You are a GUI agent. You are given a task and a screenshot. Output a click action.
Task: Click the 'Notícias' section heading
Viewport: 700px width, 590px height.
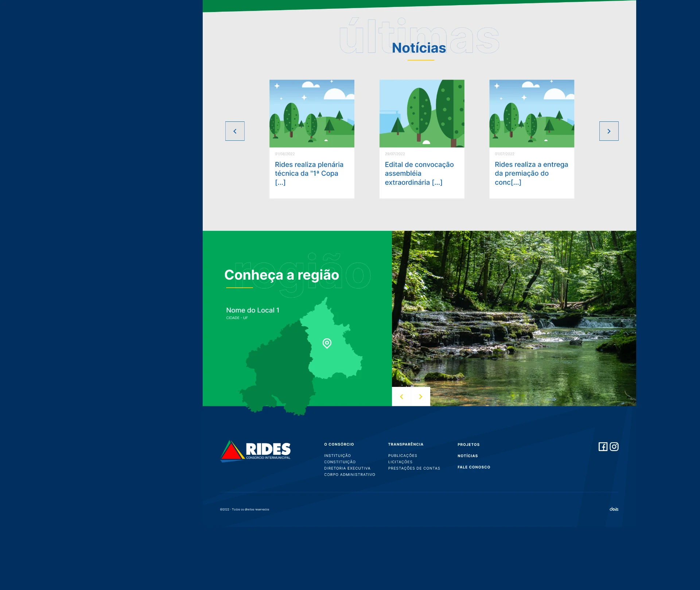[x=419, y=48]
